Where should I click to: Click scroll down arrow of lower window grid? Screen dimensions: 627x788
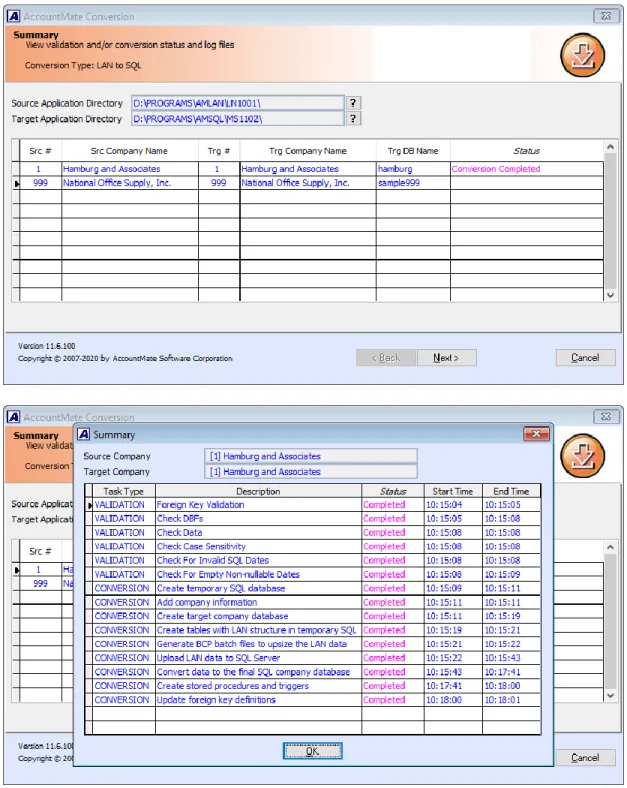610,696
